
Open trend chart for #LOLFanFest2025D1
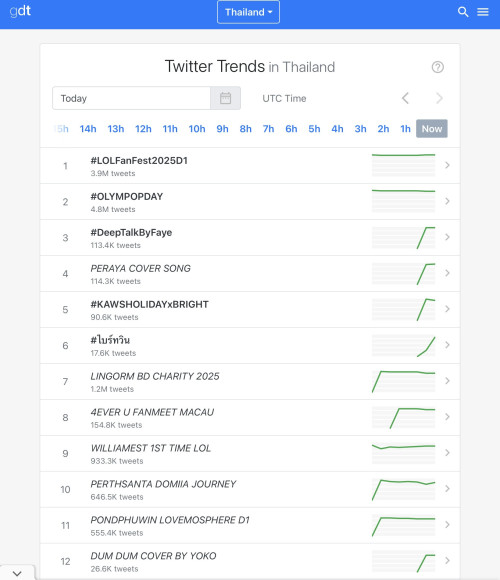pos(403,165)
